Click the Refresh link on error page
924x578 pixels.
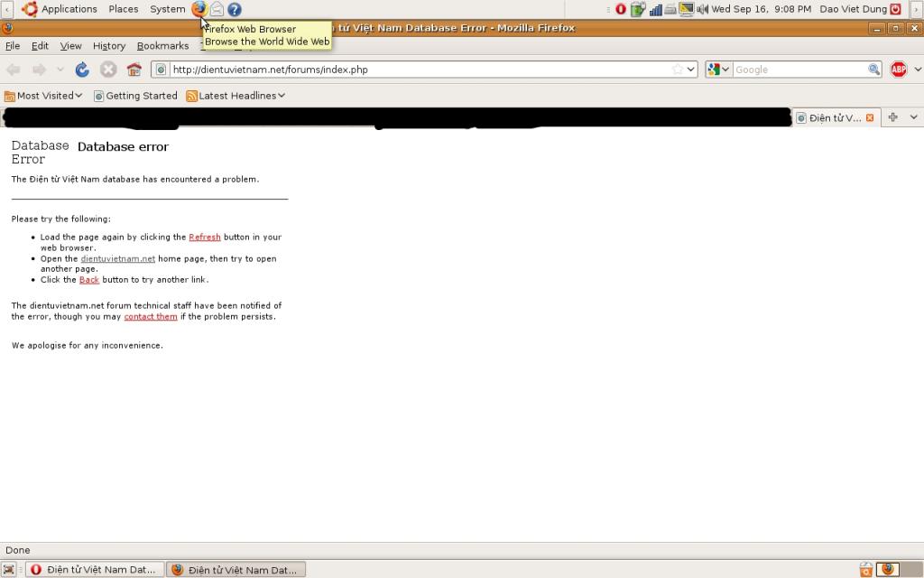click(x=205, y=238)
